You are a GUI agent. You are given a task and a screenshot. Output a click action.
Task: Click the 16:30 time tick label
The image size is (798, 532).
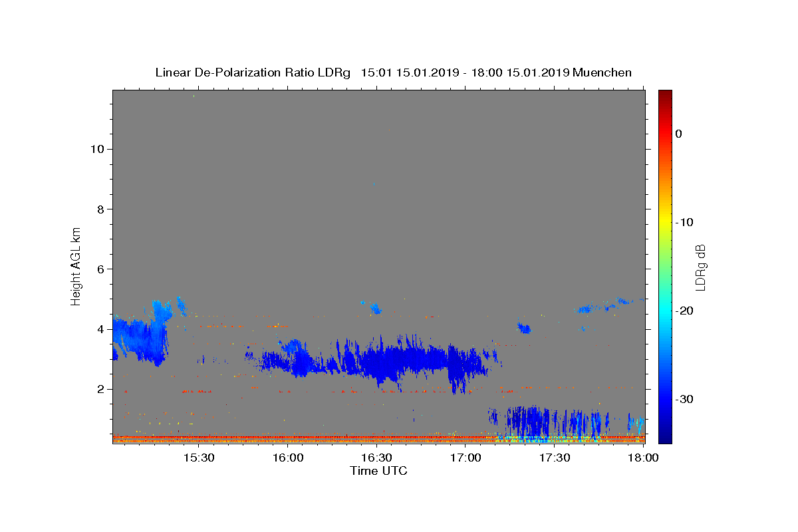click(377, 458)
